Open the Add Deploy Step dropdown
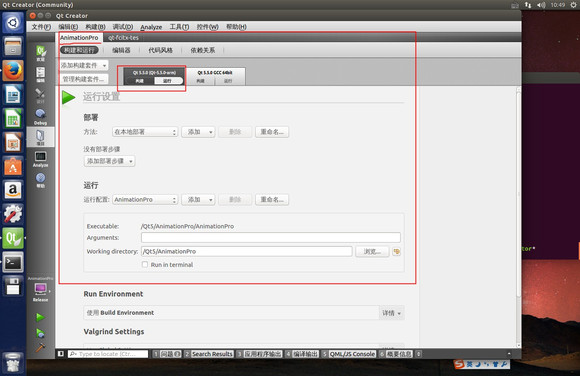The image size is (580, 376). click(109, 161)
